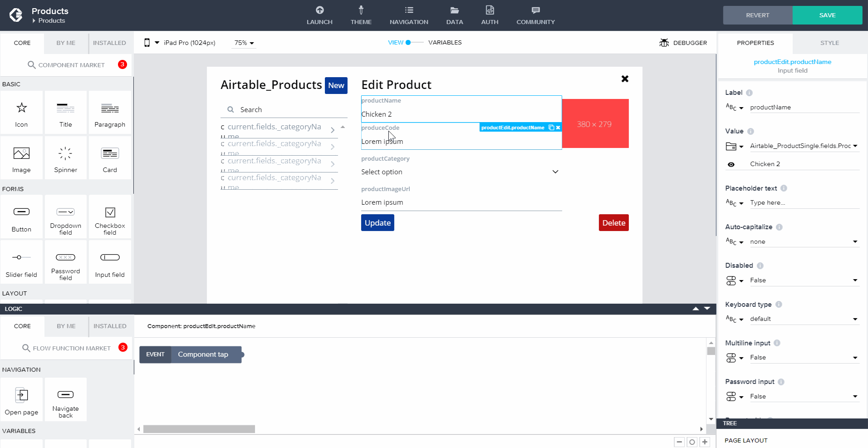Select the PROPERTIES tab

tap(755, 43)
